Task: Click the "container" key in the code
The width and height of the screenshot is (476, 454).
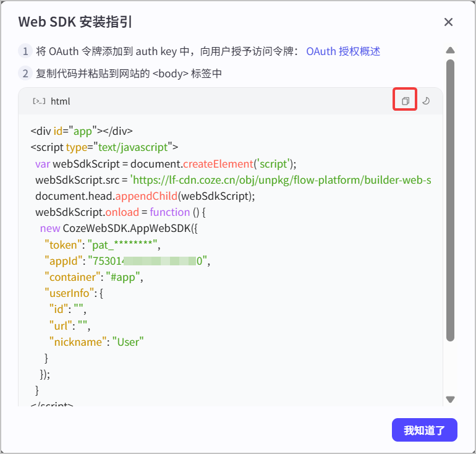Action: [x=72, y=277]
